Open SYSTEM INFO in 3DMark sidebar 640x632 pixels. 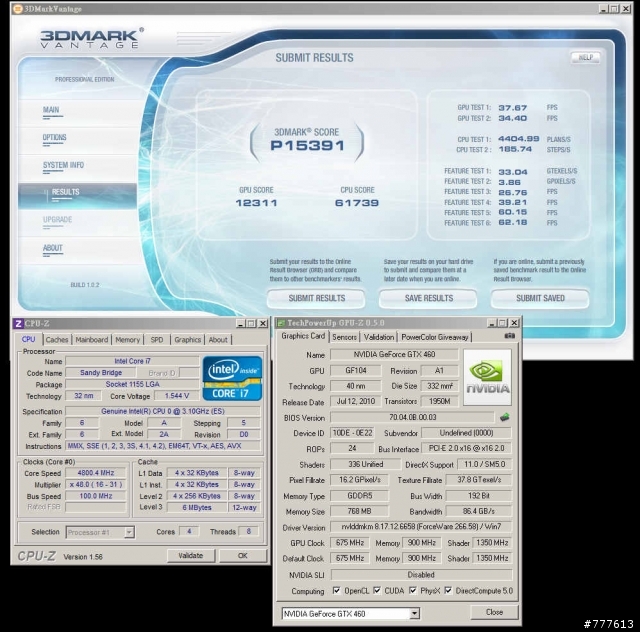coord(63,165)
